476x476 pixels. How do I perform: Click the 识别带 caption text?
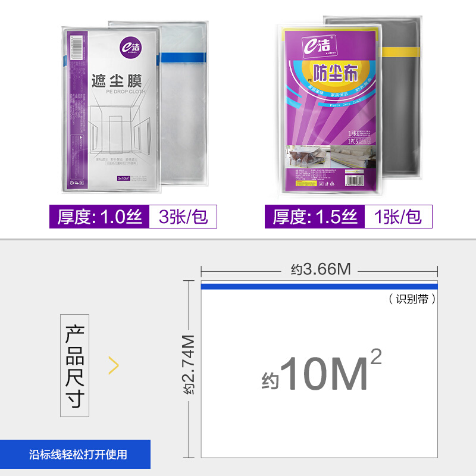pyautogui.click(x=412, y=299)
